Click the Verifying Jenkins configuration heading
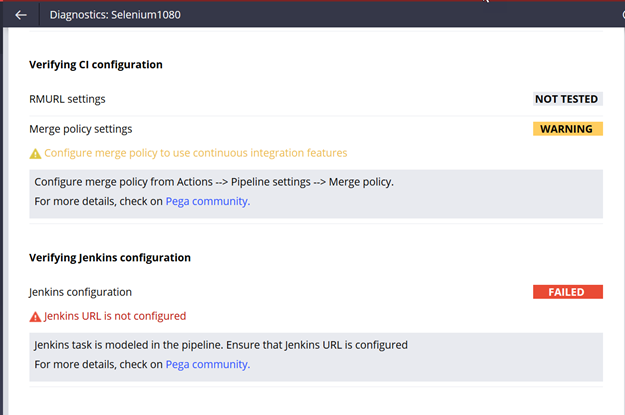625x415 pixels. pos(110,257)
